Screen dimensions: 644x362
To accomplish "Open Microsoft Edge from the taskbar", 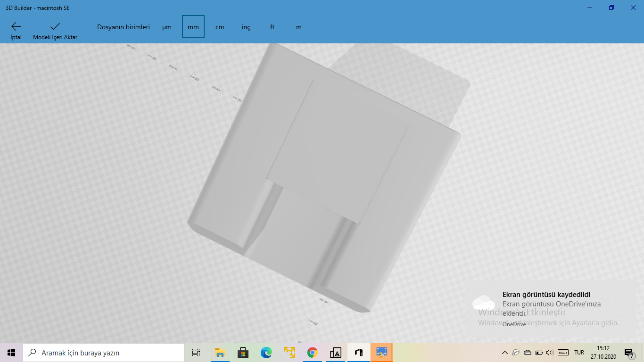I will (x=266, y=353).
